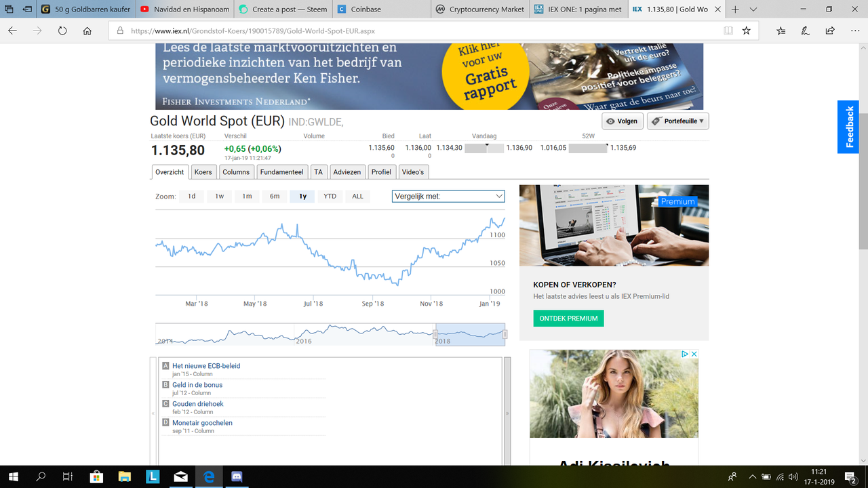Click the ONTDEK PREMIUM button
Viewport: 868px width, 488px height.
pyautogui.click(x=568, y=319)
